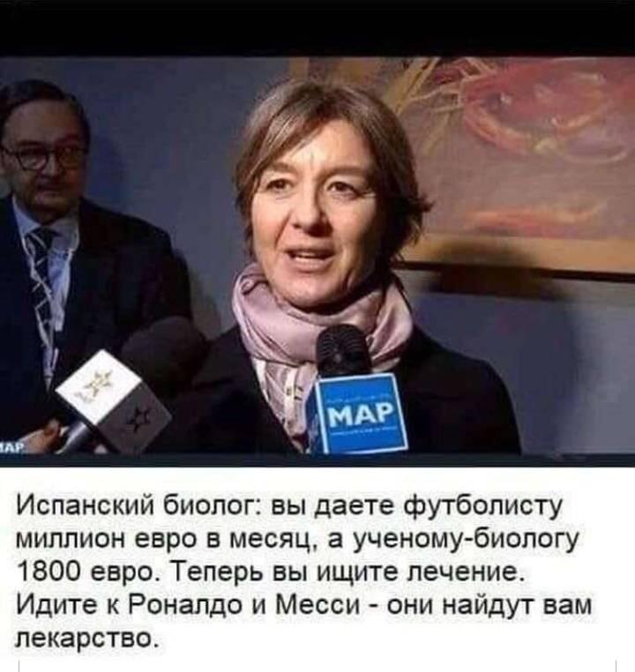The image size is (635, 672).
Task: Click the black bar above the photo
Action: tap(317, 27)
